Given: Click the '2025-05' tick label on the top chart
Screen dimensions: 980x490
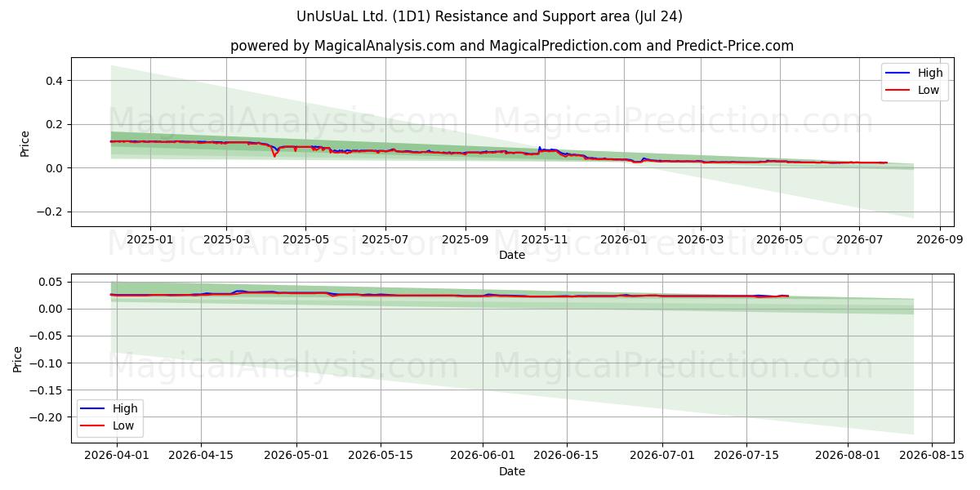Looking at the screenshot, I should tap(305, 239).
